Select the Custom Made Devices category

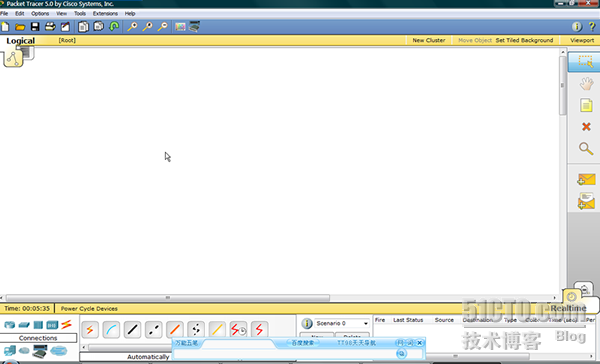[39, 351]
